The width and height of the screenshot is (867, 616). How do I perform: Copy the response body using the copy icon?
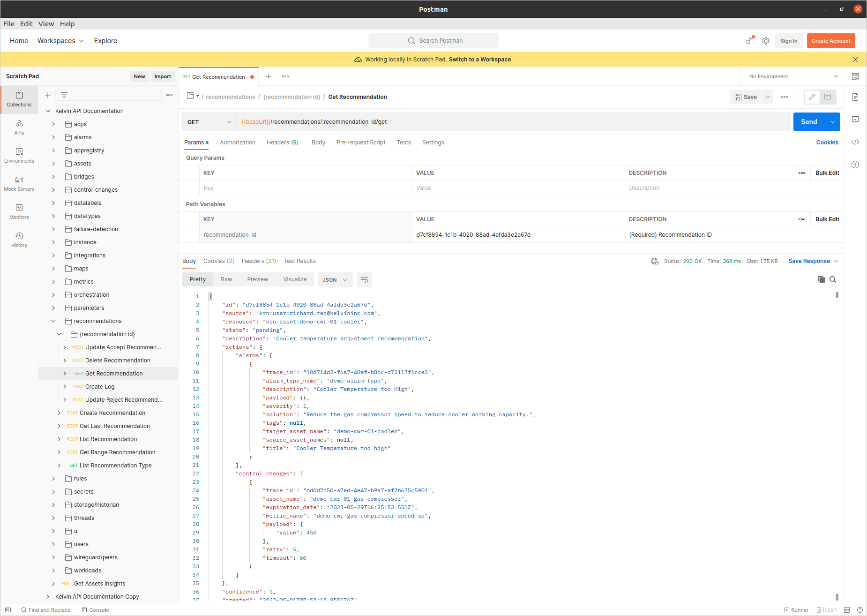click(821, 279)
